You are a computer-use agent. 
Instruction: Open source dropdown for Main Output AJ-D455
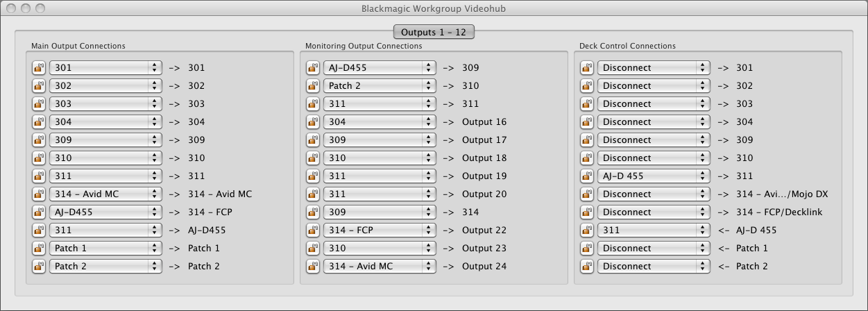coord(105,230)
